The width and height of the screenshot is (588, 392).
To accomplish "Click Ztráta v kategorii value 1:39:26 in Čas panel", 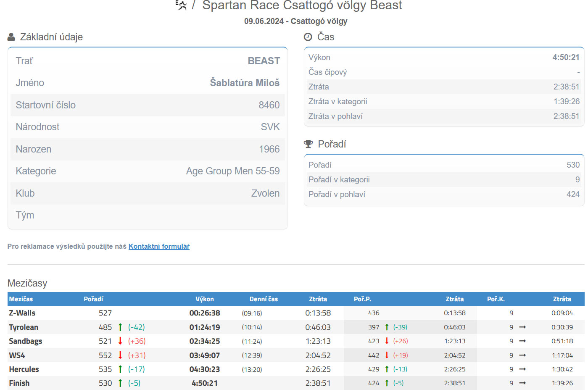I will coord(566,101).
